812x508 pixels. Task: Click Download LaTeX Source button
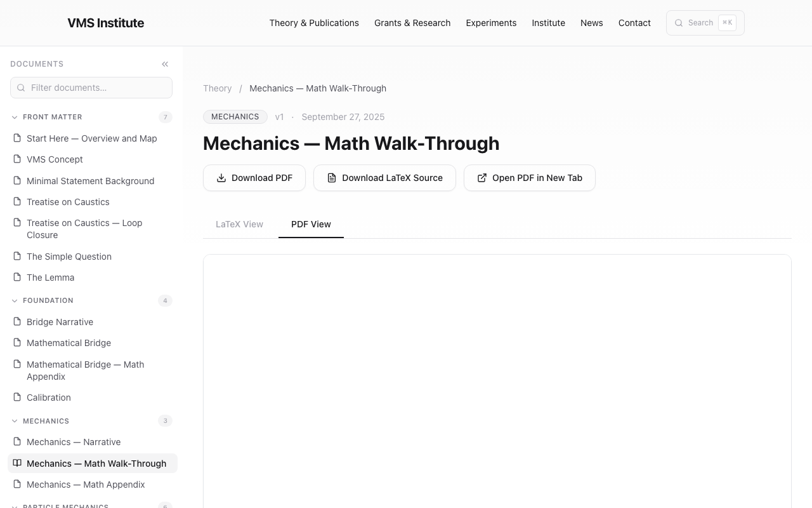coord(384,178)
